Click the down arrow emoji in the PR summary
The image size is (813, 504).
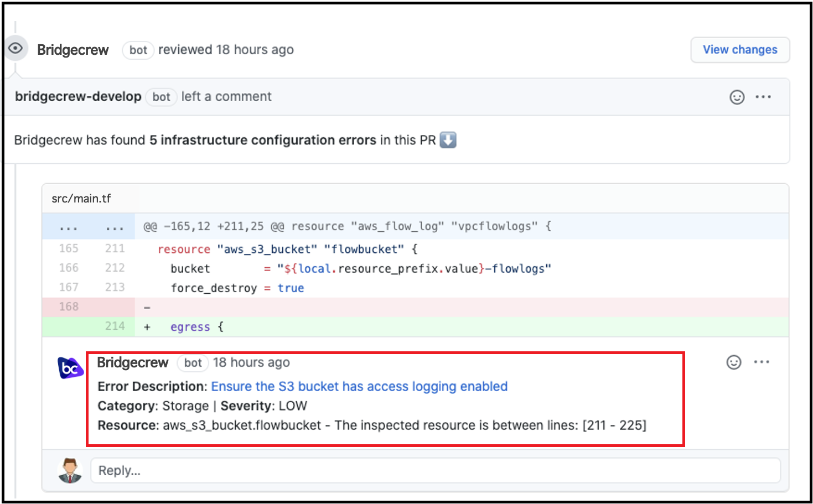(448, 140)
